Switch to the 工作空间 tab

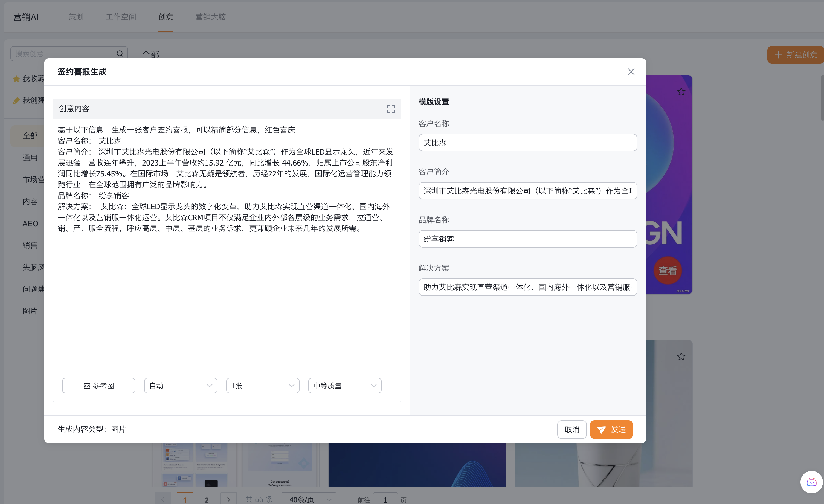coord(121,17)
